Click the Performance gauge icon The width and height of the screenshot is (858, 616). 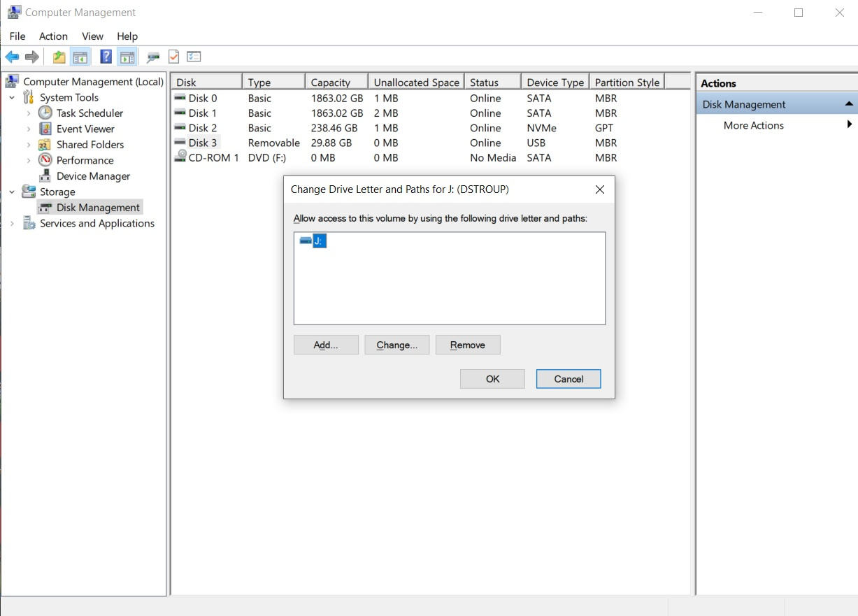tap(45, 160)
